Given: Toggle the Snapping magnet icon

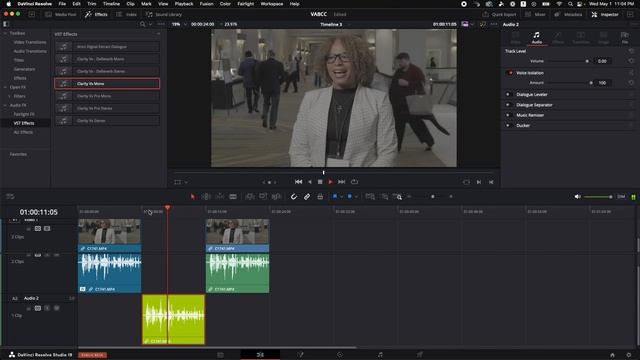Looking at the screenshot, I should (x=293, y=197).
